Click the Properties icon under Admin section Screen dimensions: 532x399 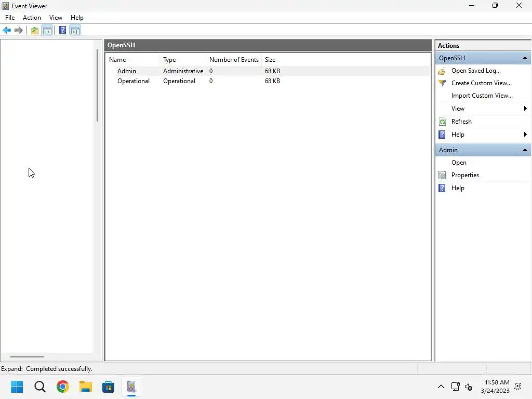point(442,175)
